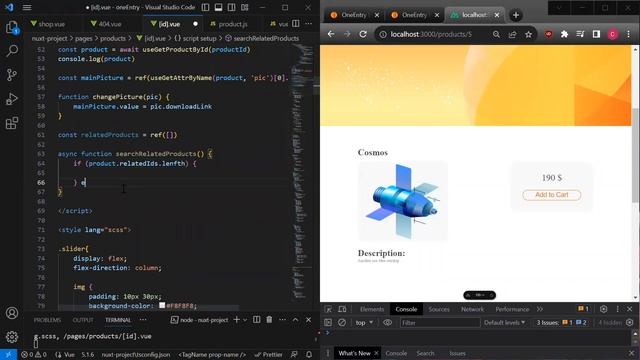
Task: Maximize the panel with chevron up
Action: coord(296,320)
